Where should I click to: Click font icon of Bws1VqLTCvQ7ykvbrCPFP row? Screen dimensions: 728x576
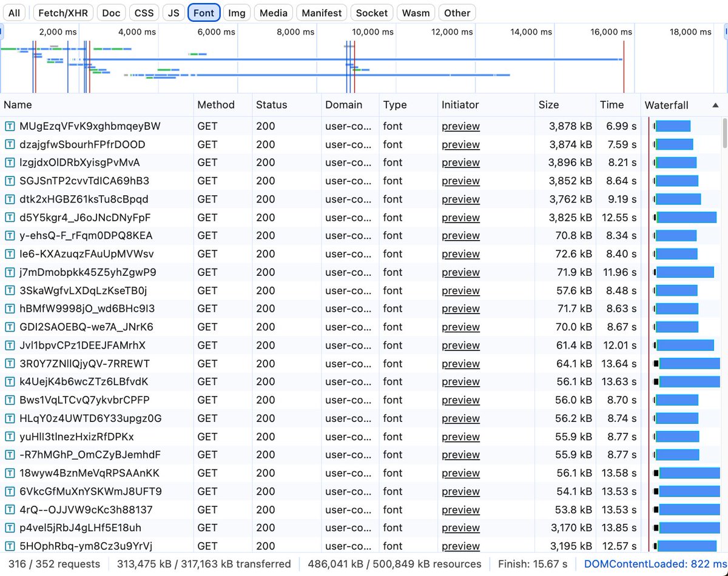coord(10,400)
